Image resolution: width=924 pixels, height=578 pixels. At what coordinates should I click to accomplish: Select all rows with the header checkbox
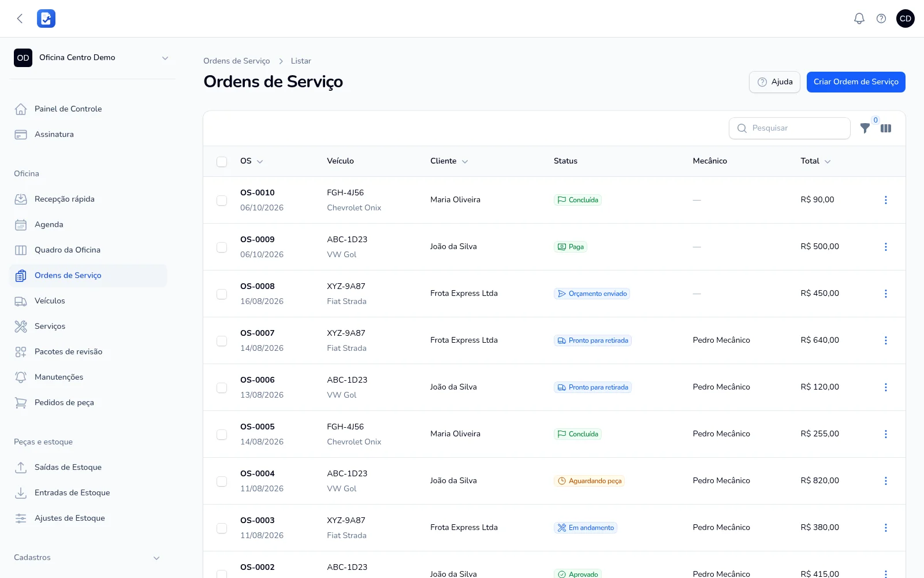(x=222, y=161)
